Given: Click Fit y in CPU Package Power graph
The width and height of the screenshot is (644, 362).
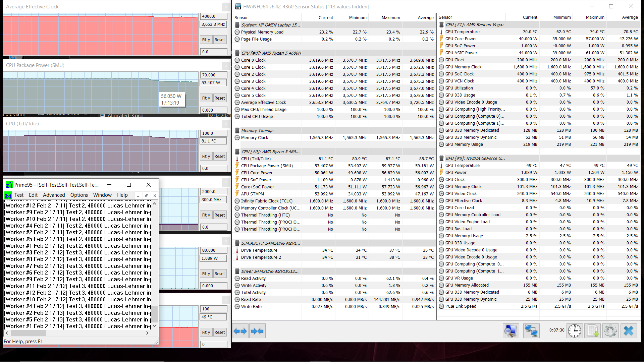Looking at the screenshot, I should (206, 98).
